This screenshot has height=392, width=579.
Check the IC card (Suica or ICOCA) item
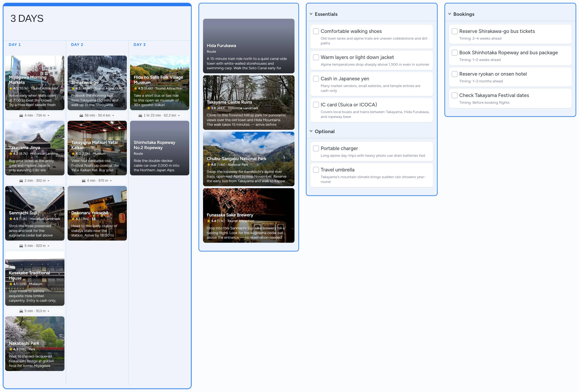click(316, 105)
